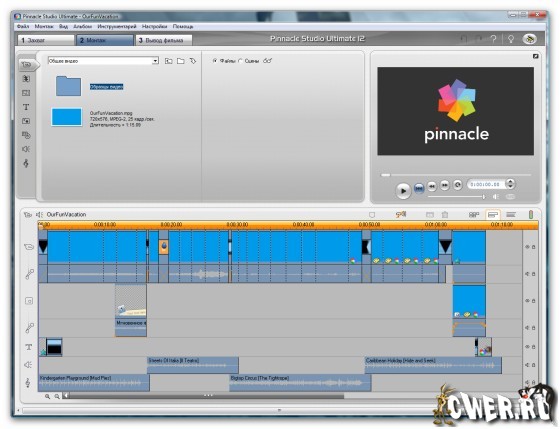Open the Файл menu
Screen dimensions: 560x429
[23, 26]
